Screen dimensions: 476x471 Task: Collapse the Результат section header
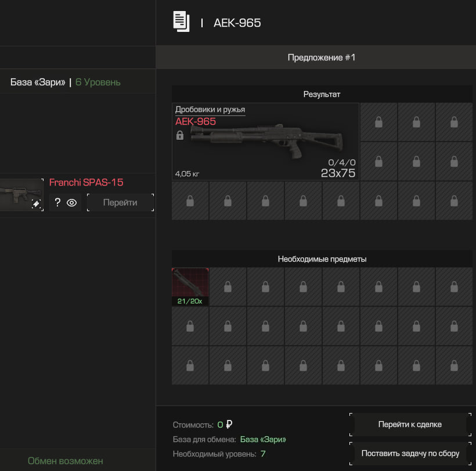point(322,93)
